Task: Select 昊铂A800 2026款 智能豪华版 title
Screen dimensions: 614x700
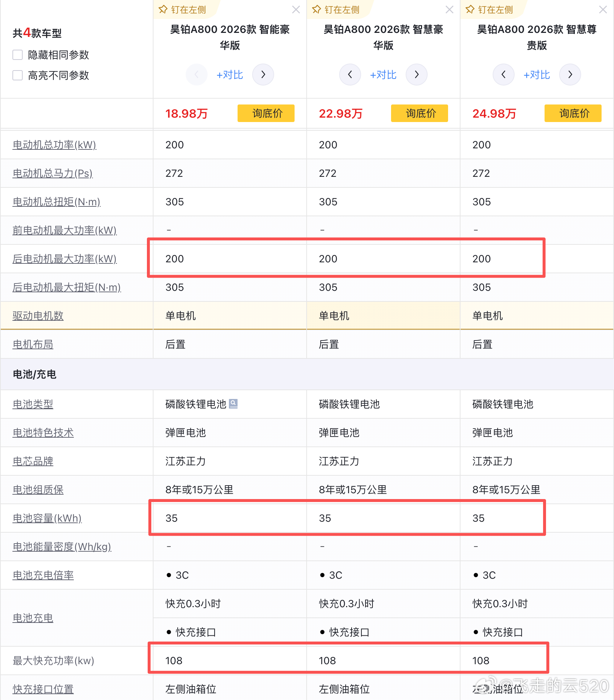Action: [x=230, y=37]
